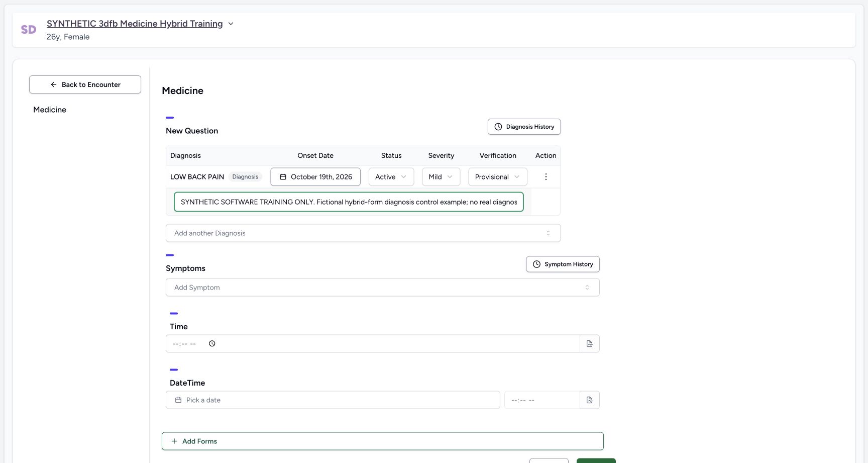The image size is (868, 463).
Task: Select Medicine in the left sidebar
Action: 50,110
